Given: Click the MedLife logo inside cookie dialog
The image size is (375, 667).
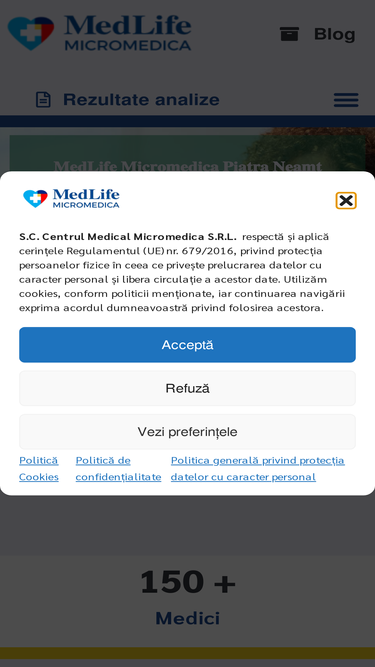Looking at the screenshot, I should tap(71, 199).
